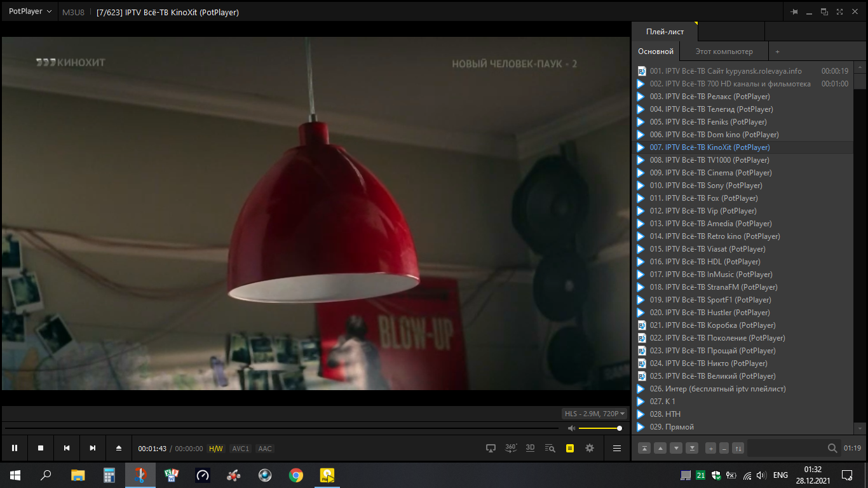The width and height of the screenshot is (868, 488).
Task: Pause playback with the pause button
Action: pyautogui.click(x=15, y=448)
